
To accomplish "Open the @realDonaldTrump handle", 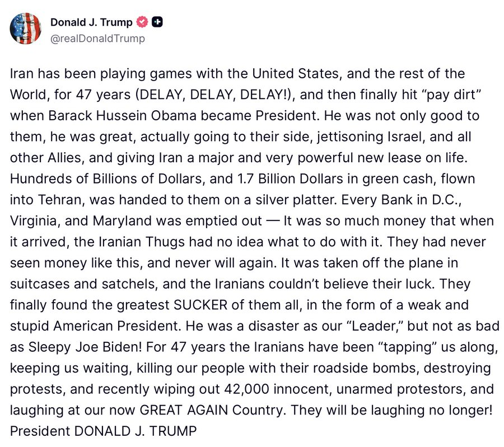I will point(97,38).
